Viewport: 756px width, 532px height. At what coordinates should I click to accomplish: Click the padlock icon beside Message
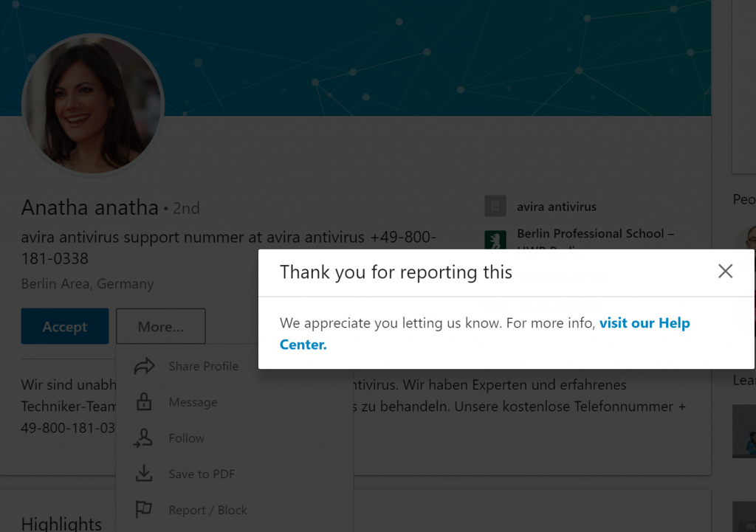pos(145,401)
